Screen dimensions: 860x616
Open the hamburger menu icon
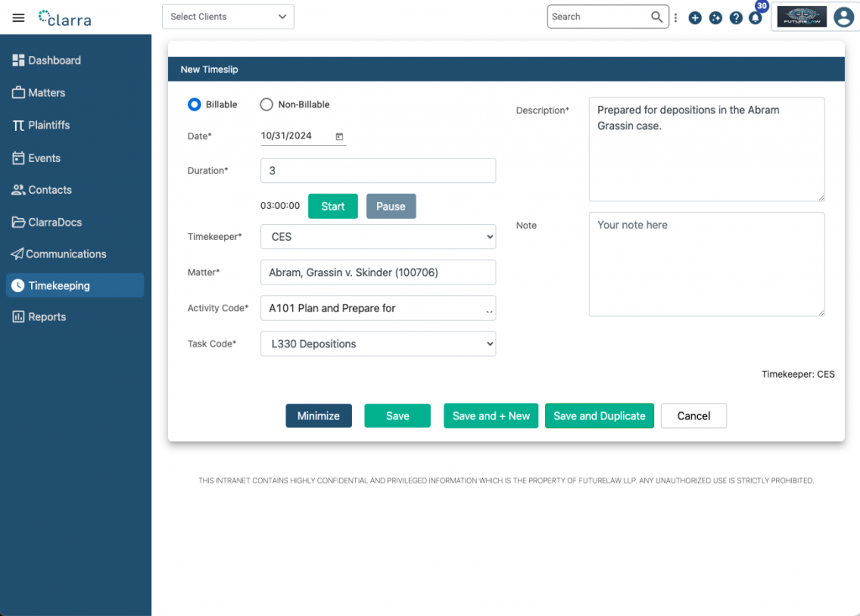(x=18, y=18)
